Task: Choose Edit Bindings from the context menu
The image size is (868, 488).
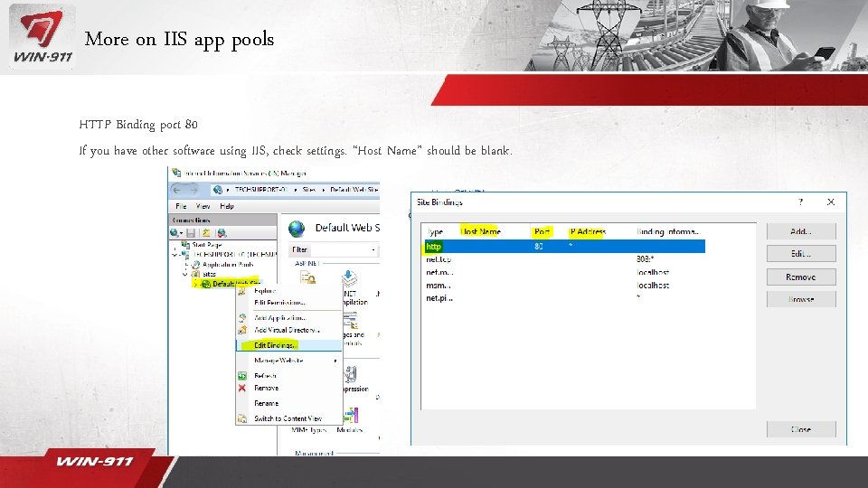Action: (x=289, y=345)
